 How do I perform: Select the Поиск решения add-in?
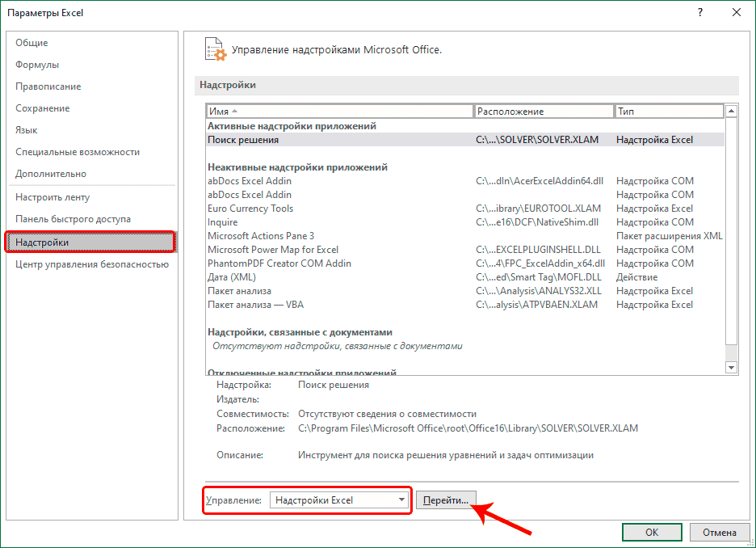[242, 139]
